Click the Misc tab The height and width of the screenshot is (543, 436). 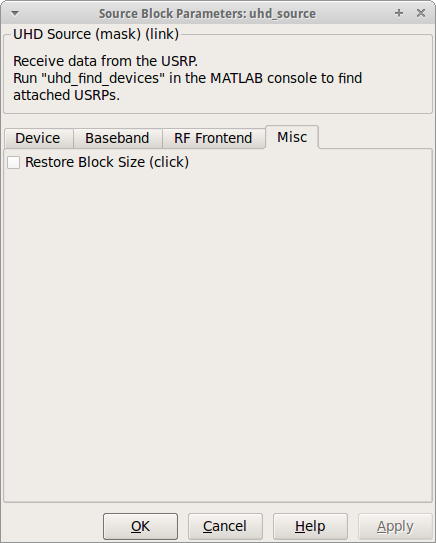click(x=292, y=137)
